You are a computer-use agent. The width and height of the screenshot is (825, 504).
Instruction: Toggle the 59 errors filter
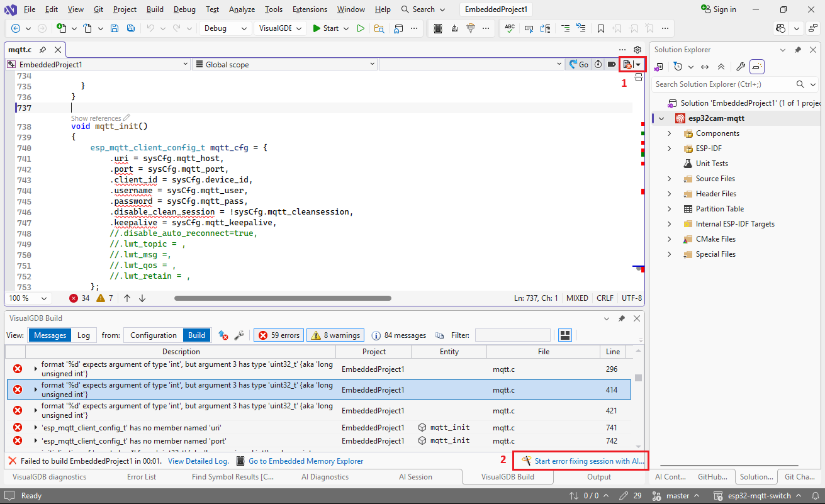tap(279, 335)
